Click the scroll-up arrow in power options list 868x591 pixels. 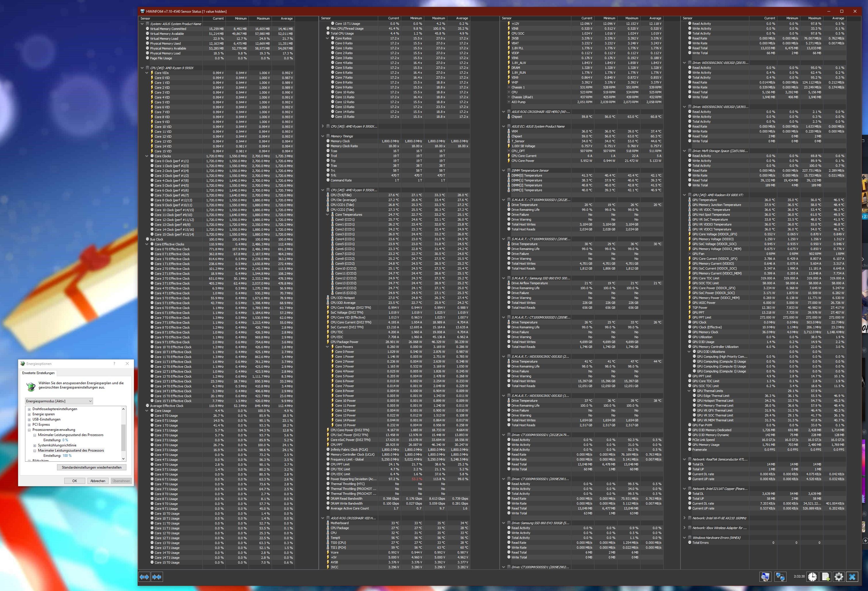(x=124, y=409)
